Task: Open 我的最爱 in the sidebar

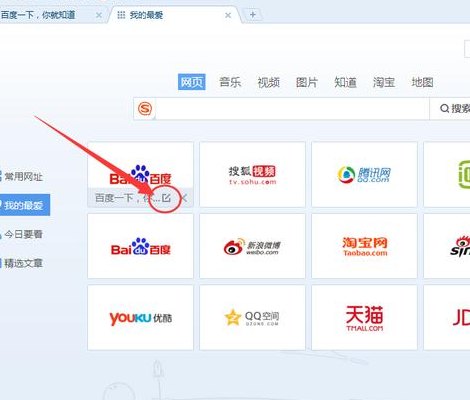Action: click(x=24, y=205)
